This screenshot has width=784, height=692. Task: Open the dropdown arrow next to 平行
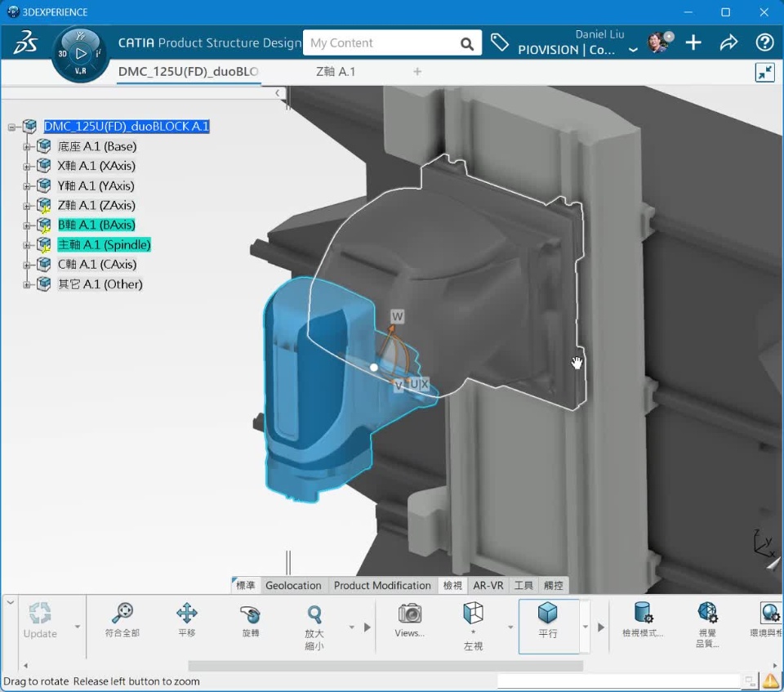585,627
